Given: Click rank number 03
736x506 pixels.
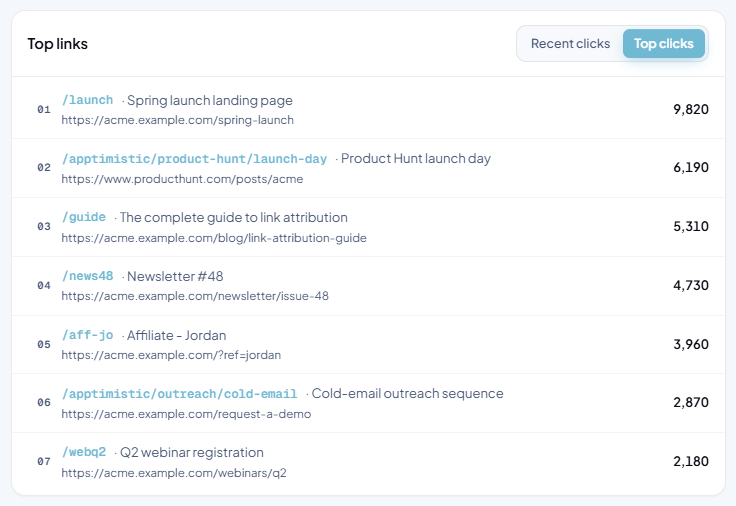Looking at the screenshot, I should click(x=44, y=227).
